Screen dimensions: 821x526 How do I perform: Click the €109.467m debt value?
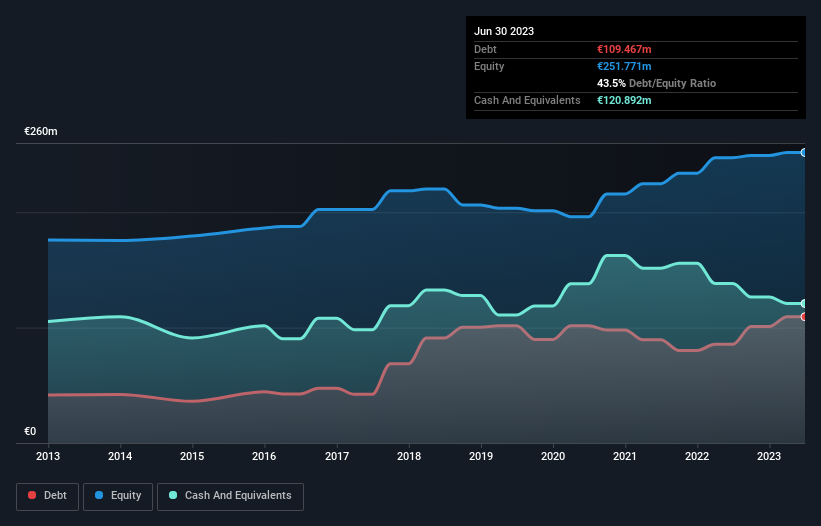(624, 49)
